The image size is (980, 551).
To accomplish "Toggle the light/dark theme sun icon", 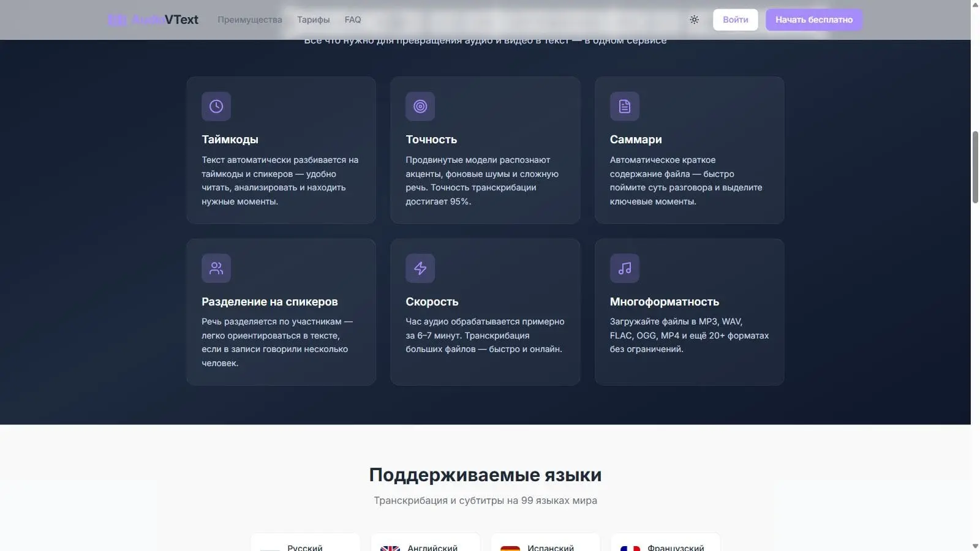I will click(x=694, y=20).
